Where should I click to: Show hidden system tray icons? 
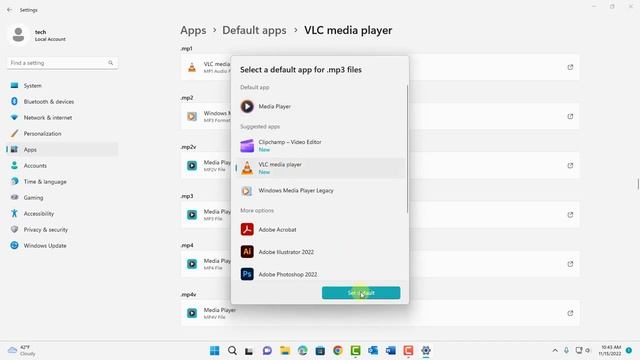pyautogui.click(x=555, y=351)
